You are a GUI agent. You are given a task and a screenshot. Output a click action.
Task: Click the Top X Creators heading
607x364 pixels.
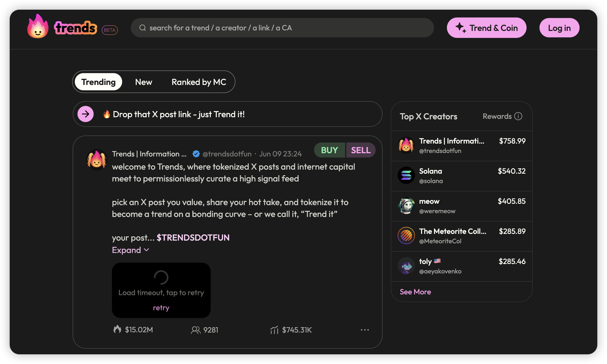point(428,116)
